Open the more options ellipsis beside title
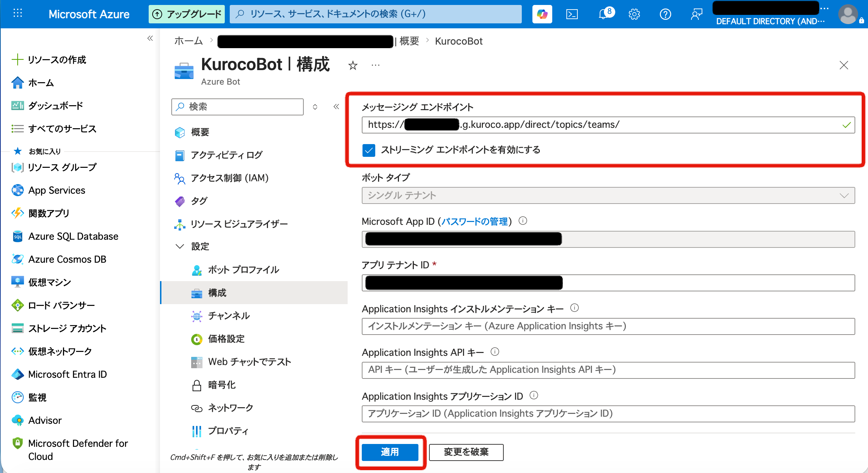The width and height of the screenshot is (868, 473). tap(376, 65)
